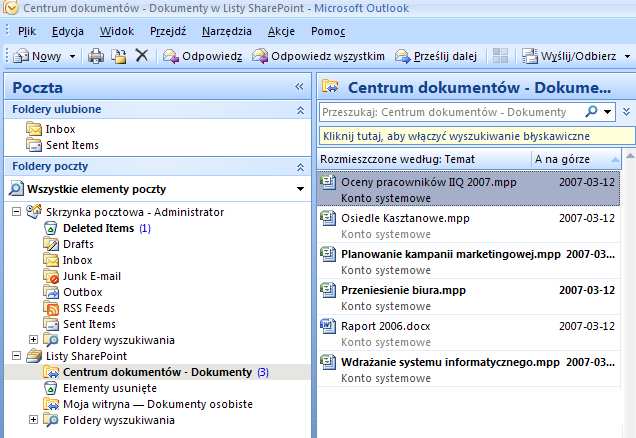
Task: Open the Deleted Items folder
Action: click(x=97, y=228)
